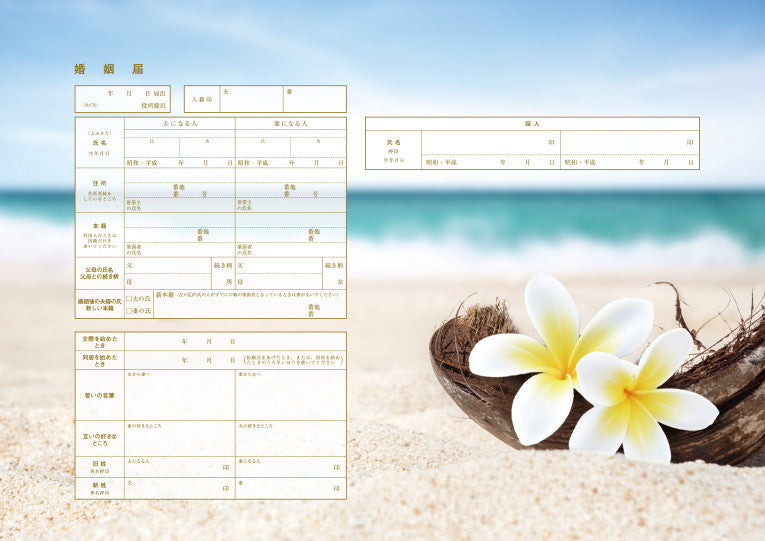
Task: Click the wife-to-husband 誓いの言葉 box
Action: [x=291, y=397]
